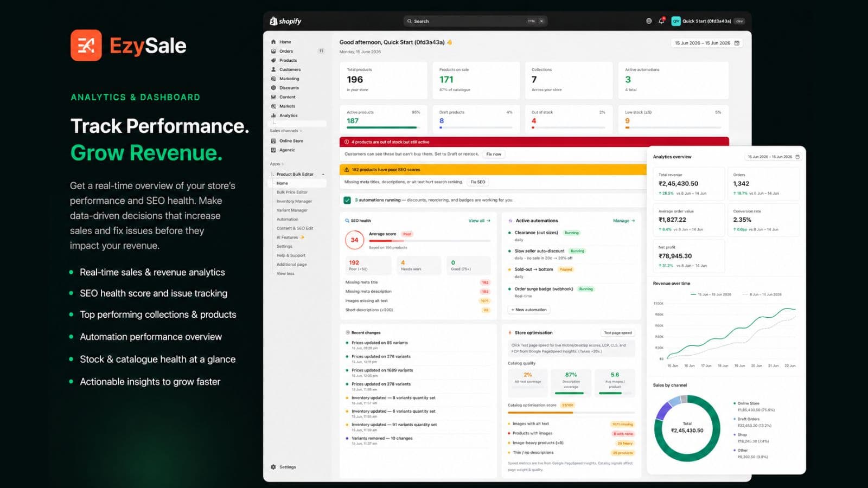
Task: Click the Shopify logo in the top bar
Action: (285, 21)
